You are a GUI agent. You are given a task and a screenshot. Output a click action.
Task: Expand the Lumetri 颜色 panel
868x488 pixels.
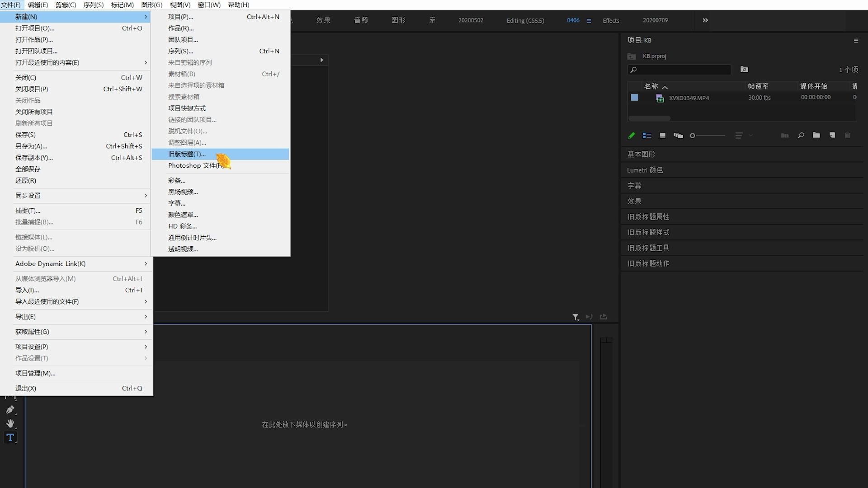point(645,170)
